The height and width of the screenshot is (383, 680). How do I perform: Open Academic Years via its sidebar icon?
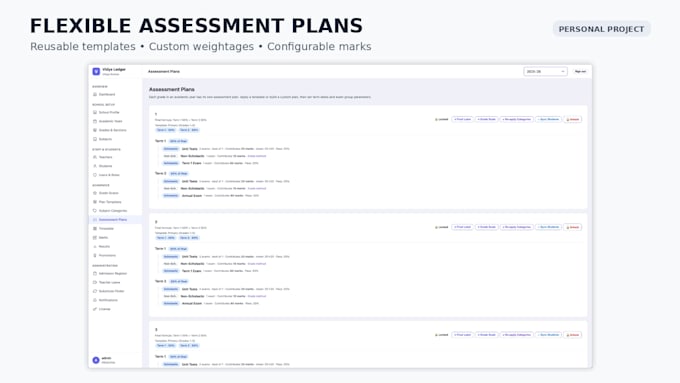click(x=95, y=121)
